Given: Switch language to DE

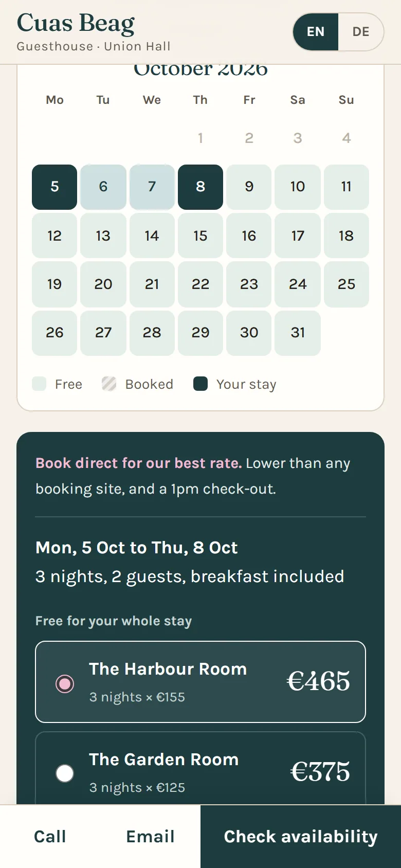Looking at the screenshot, I should click(361, 32).
